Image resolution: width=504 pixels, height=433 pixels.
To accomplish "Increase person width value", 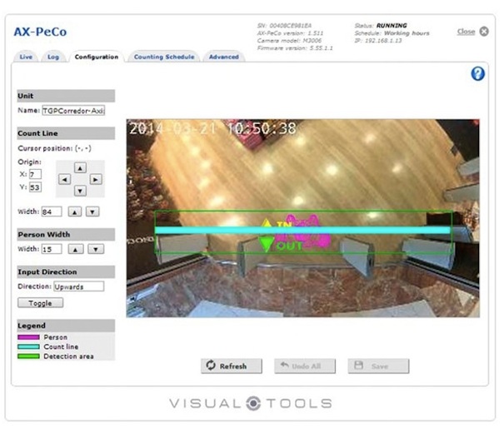I will click(75, 249).
